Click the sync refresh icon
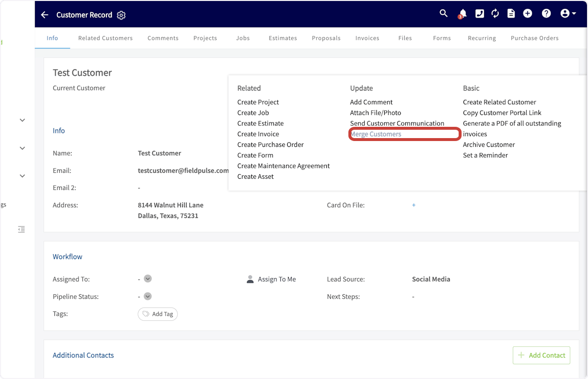Screen dimensions: 588x379 (495, 14)
